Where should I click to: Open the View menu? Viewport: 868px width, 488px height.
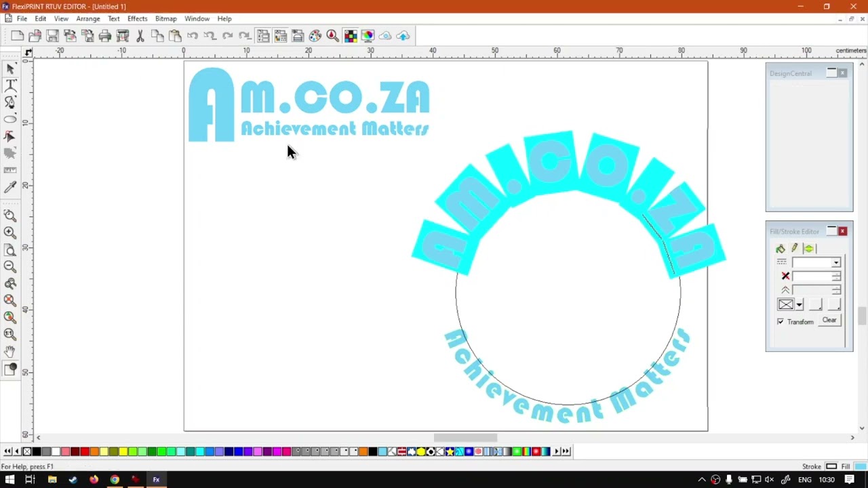[x=61, y=18]
